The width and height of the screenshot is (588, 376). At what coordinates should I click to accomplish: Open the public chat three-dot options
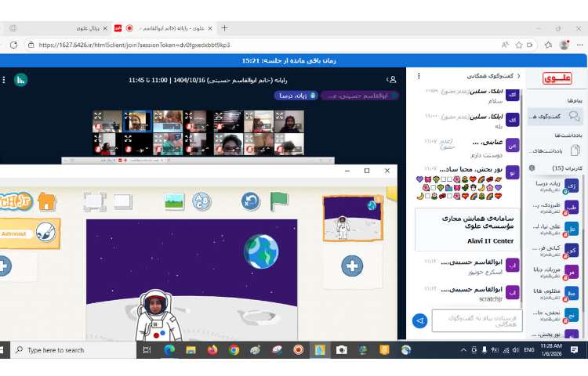pos(419,76)
